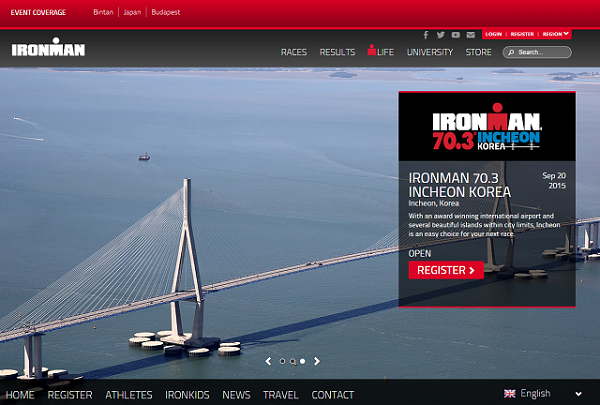Open Bintan event coverage link
Image resolution: width=600 pixels, height=405 pixels.
point(103,12)
